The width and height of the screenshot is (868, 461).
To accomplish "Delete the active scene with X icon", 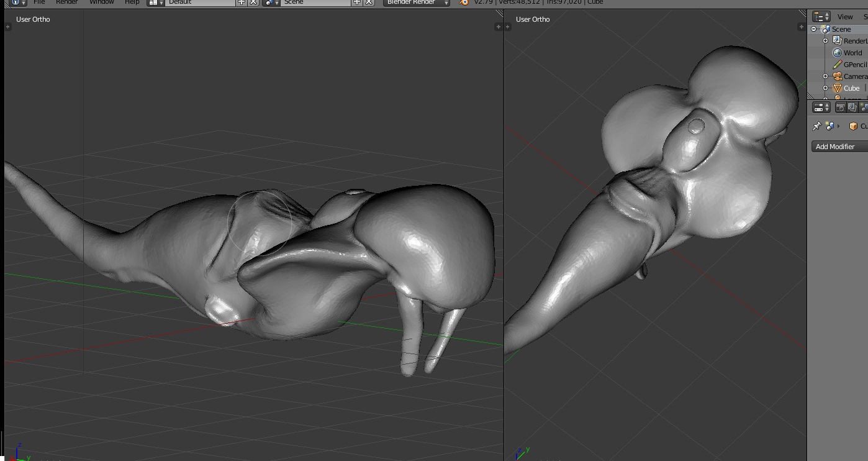I will (369, 2).
